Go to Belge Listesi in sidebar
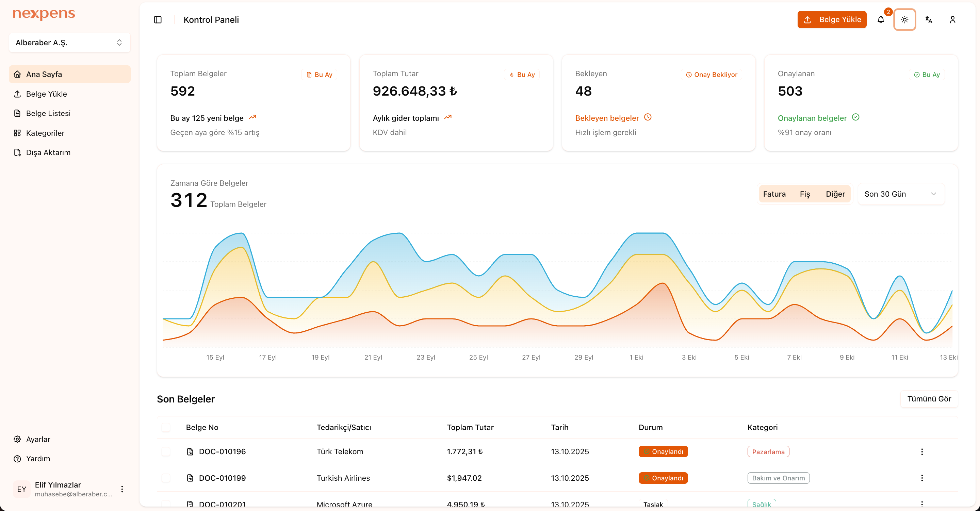The image size is (980, 511). pyautogui.click(x=48, y=113)
